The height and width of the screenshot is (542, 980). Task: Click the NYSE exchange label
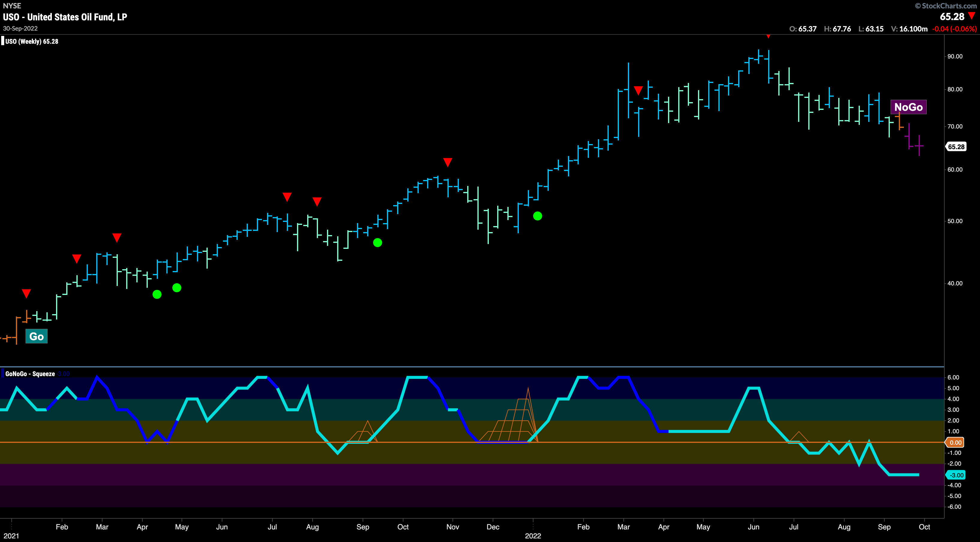[12, 6]
